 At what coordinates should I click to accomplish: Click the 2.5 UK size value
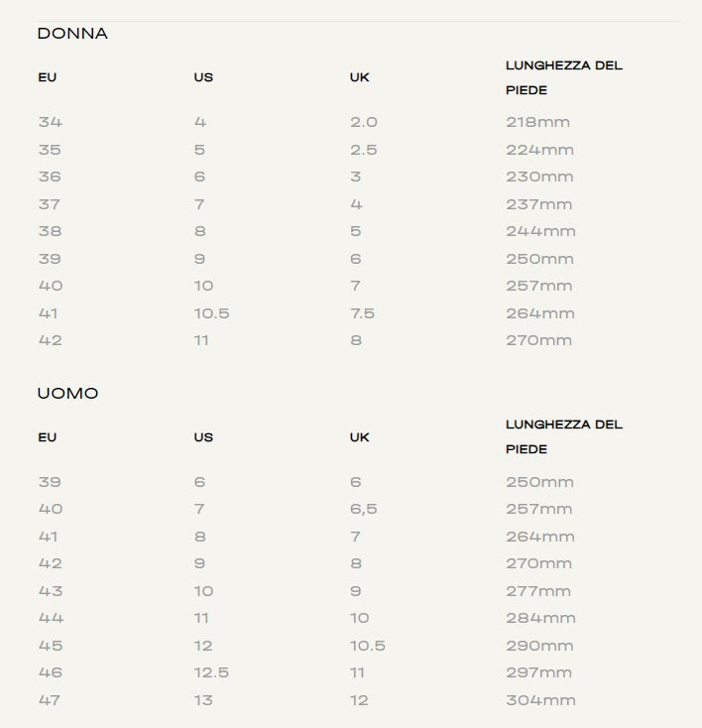tap(363, 150)
